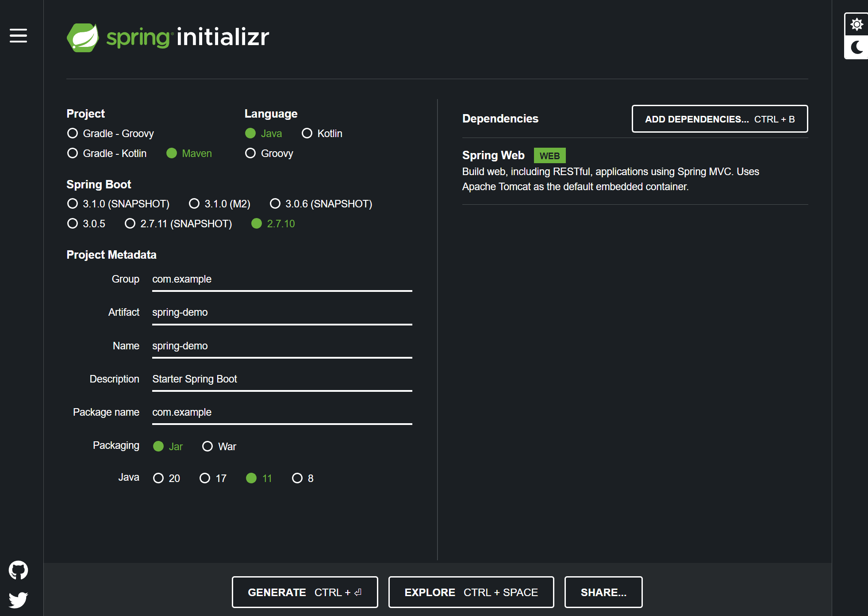Select Spring Boot 2.7.10
This screenshot has width=868, height=616.
point(273,224)
